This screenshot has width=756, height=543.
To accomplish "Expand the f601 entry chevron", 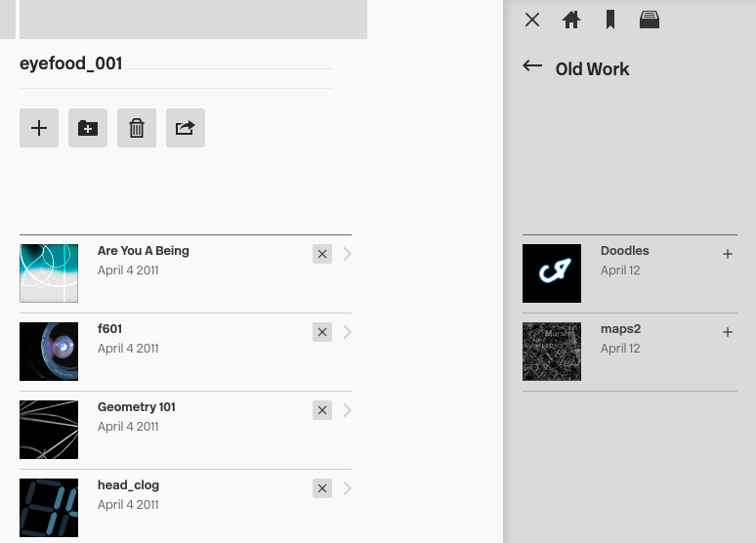I will coord(347,332).
